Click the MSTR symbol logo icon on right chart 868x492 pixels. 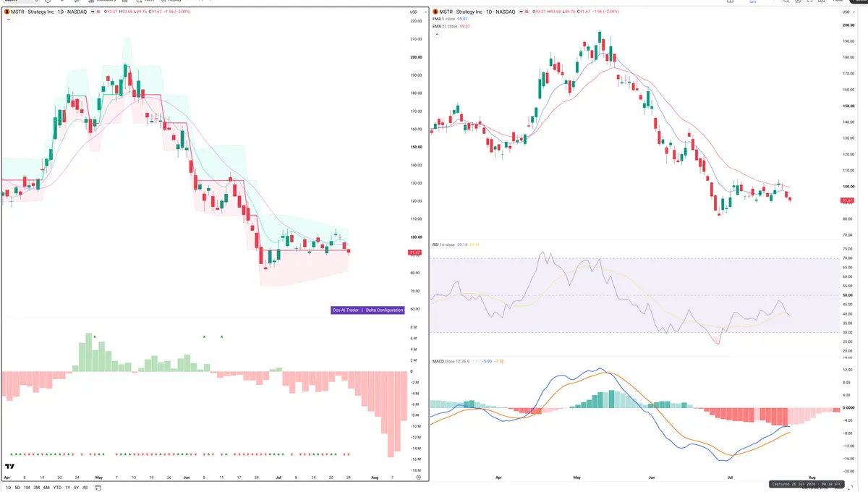point(435,12)
